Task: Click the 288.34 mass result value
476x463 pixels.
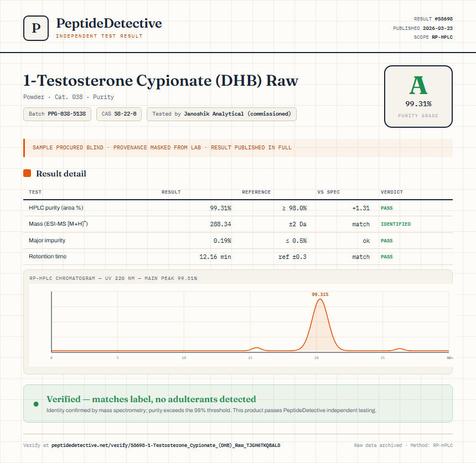Action: click(x=221, y=224)
